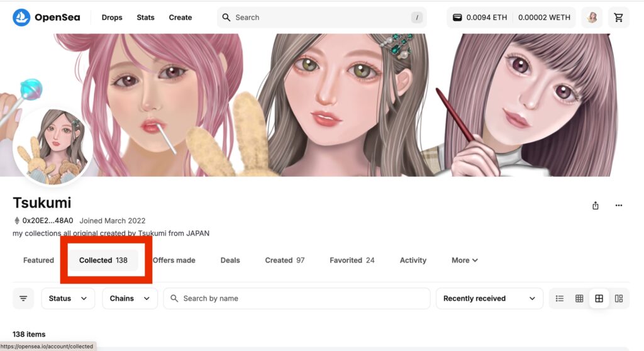Open the three-dot more options menu
This screenshot has width=644, height=351.
pos(619,206)
